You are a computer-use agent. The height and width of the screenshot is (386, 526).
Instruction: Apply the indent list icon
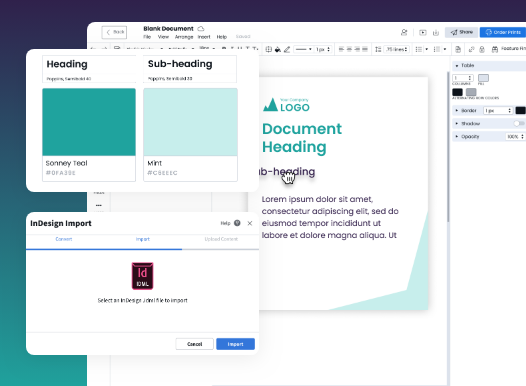(436, 49)
